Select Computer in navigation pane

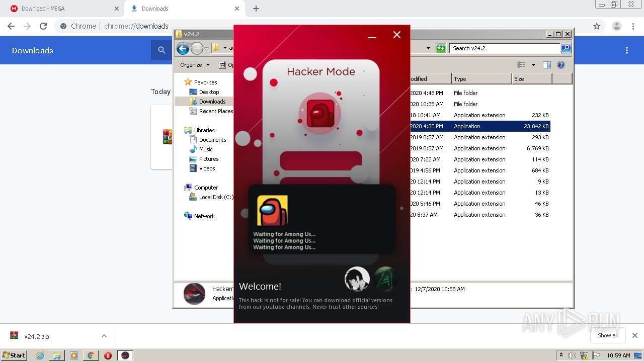click(206, 188)
